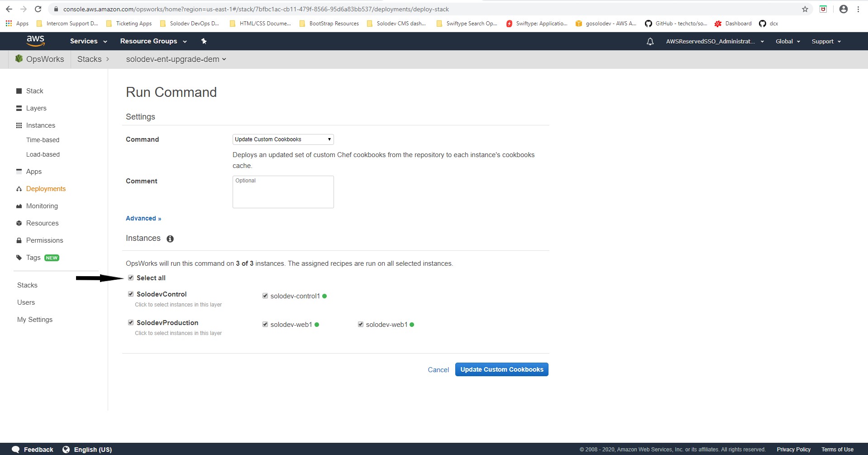
Task: Open the notifications bell
Action: click(650, 41)
